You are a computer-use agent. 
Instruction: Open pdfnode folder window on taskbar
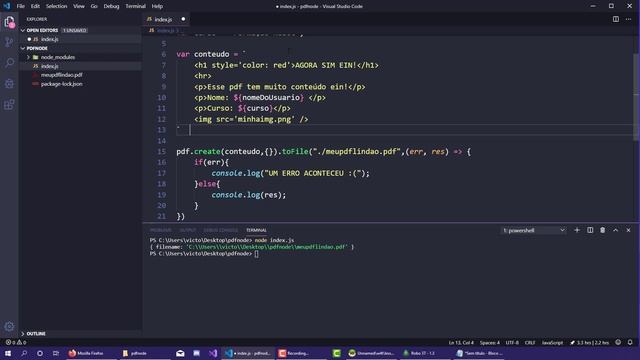tap(135, 353)
